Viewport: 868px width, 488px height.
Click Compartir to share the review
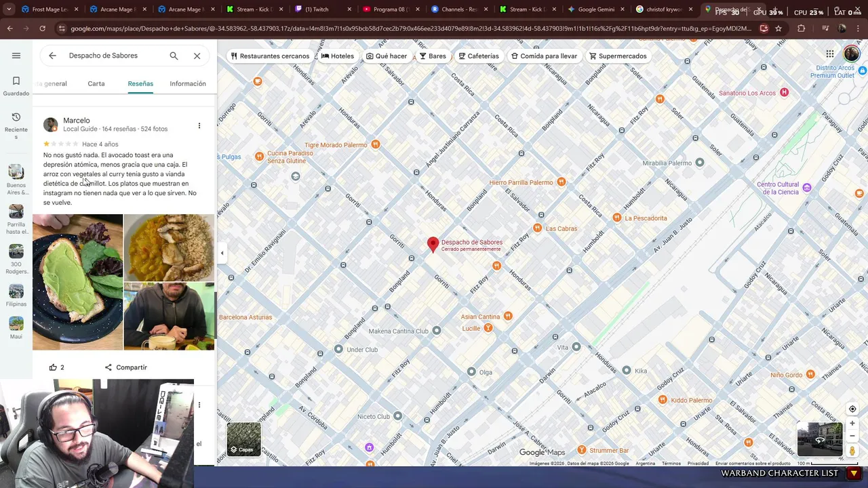125,367
